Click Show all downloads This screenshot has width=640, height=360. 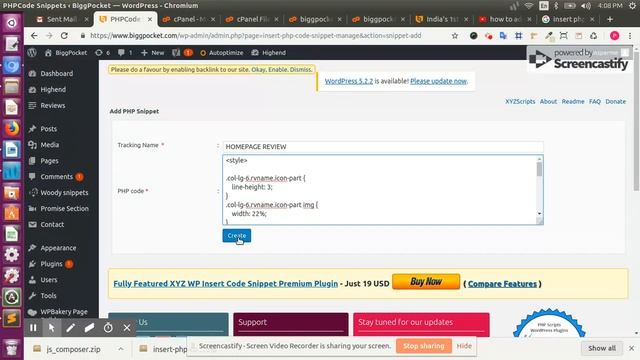point(602,348)
